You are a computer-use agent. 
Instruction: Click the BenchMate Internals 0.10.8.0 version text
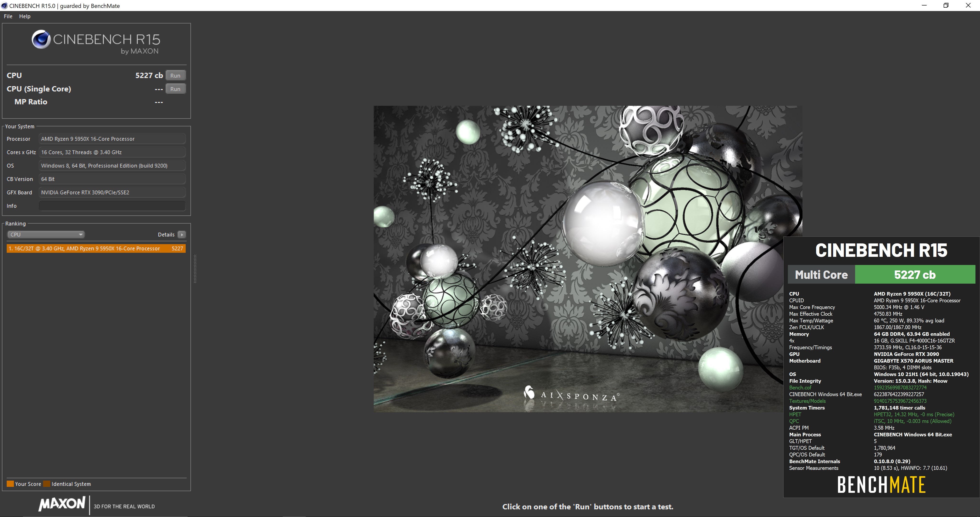[x=892, y=461]
